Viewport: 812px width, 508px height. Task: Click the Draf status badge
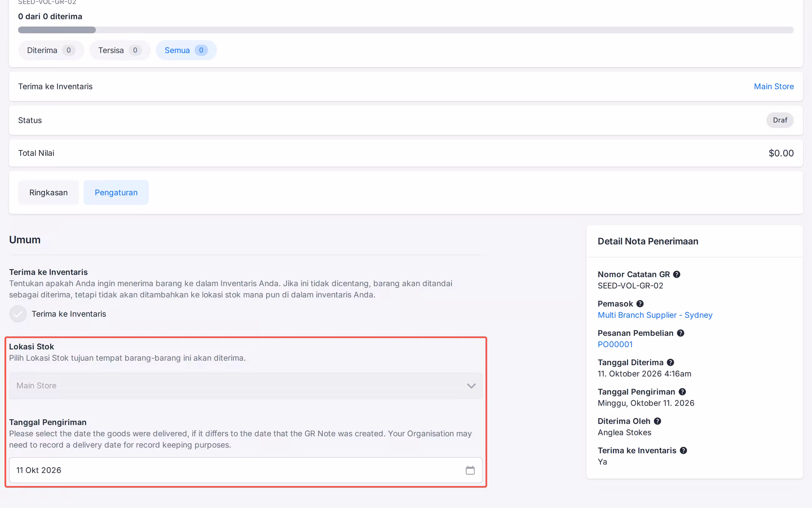pyautogui.click(x=780, y=120)
